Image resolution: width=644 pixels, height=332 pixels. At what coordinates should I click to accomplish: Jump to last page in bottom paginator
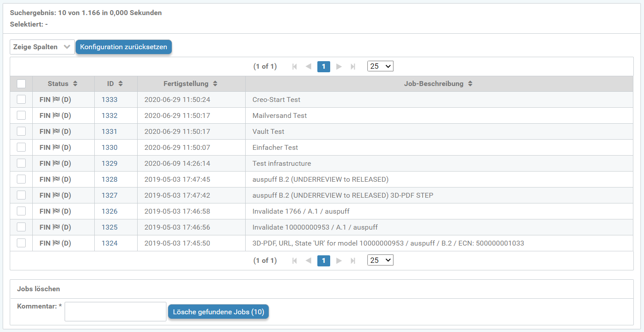pos(353,261)
